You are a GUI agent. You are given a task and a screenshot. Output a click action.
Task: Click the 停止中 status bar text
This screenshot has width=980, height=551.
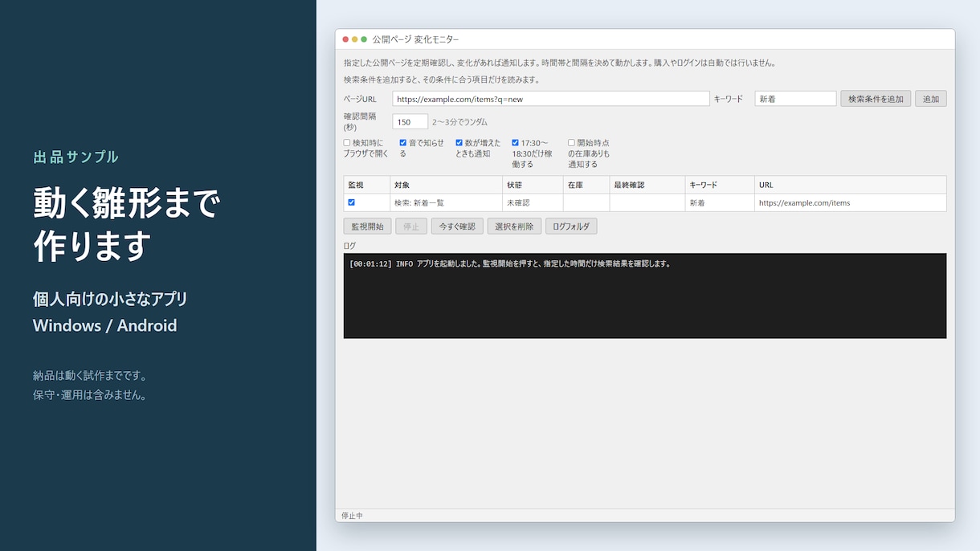(x=352, y=516)
